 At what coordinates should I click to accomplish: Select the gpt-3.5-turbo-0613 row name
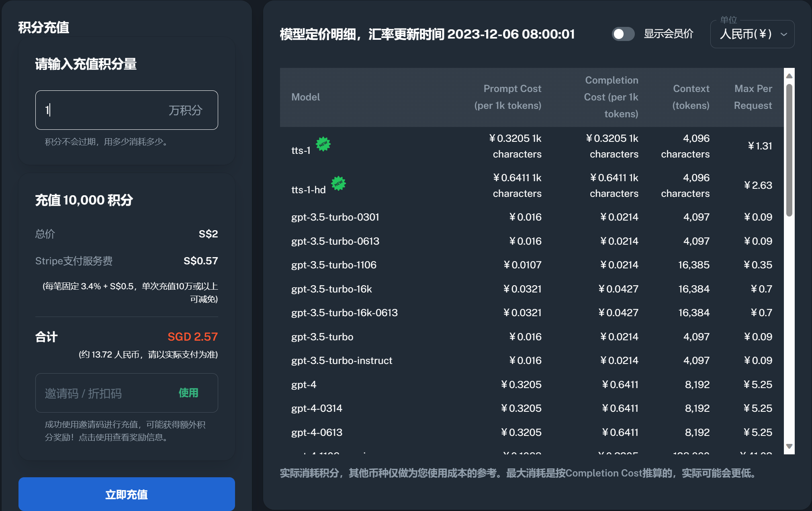(335, 241)
